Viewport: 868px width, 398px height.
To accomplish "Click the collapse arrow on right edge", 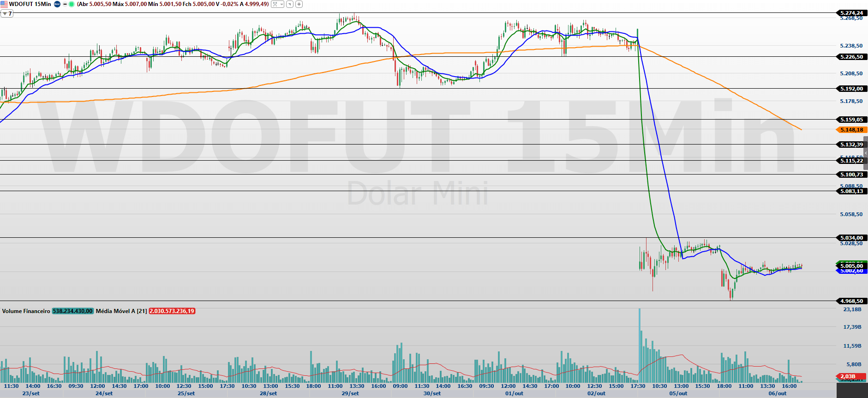I will point(866,153).
